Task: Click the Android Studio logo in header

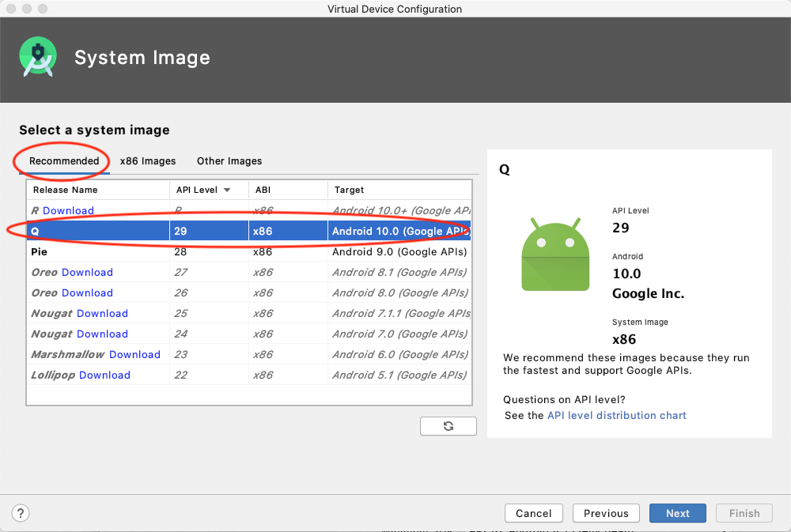Action: pos(37,57)
